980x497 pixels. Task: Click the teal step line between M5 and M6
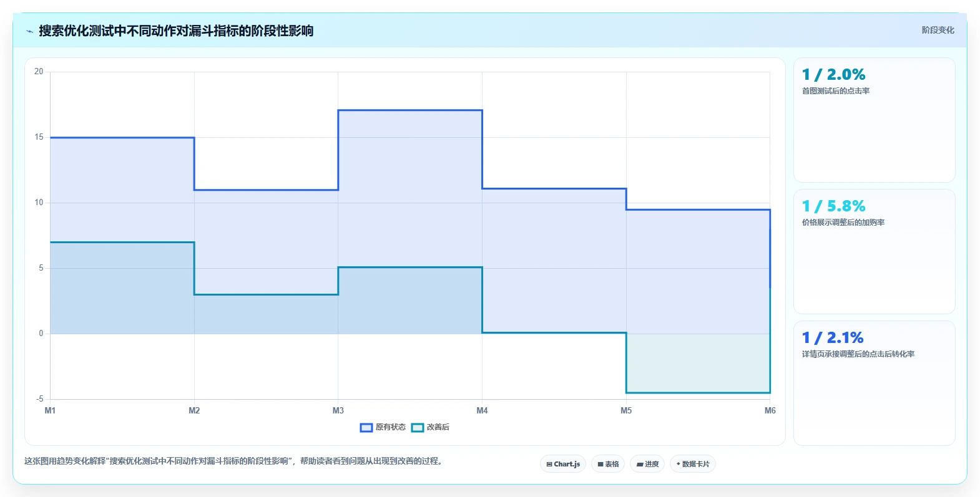click(x=698, y=393)
